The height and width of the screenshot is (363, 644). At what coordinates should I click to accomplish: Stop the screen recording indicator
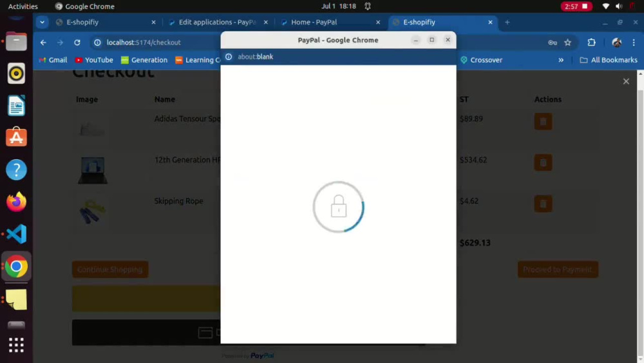tap(576, 6)
